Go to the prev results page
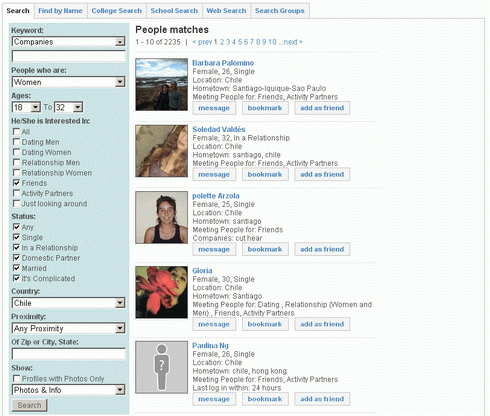Image resolution: width=490 pixels, height=416 pixels. pyautogui.click(x=202, y=42)
